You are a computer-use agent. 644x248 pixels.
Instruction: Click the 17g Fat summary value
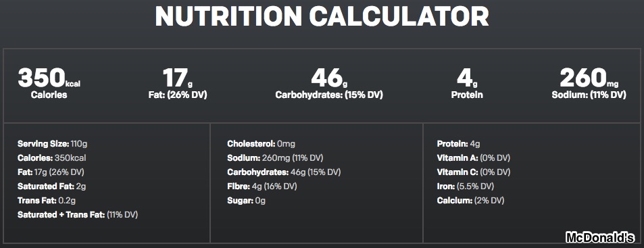click(x=178, y=83)
